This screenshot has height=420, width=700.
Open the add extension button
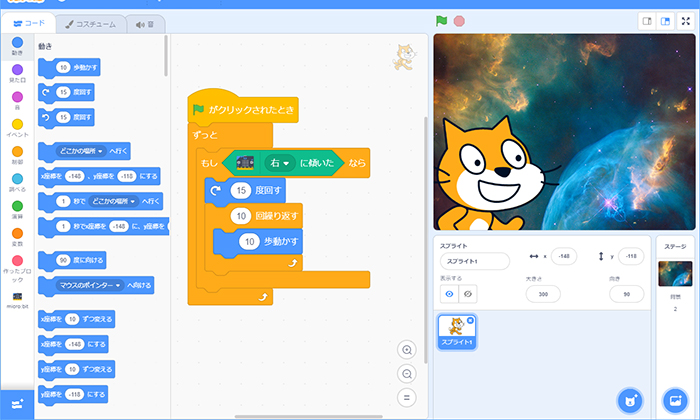pos(16,402)
